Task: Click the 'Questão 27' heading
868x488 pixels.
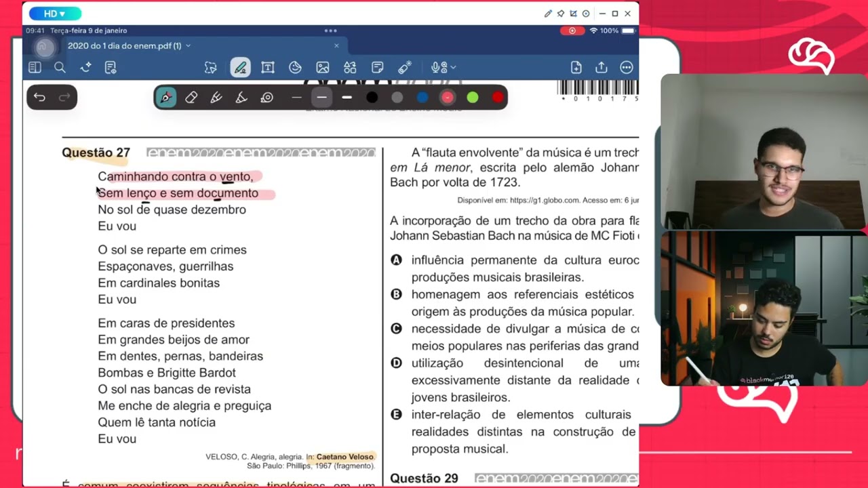Action: (x=96, y=152)
